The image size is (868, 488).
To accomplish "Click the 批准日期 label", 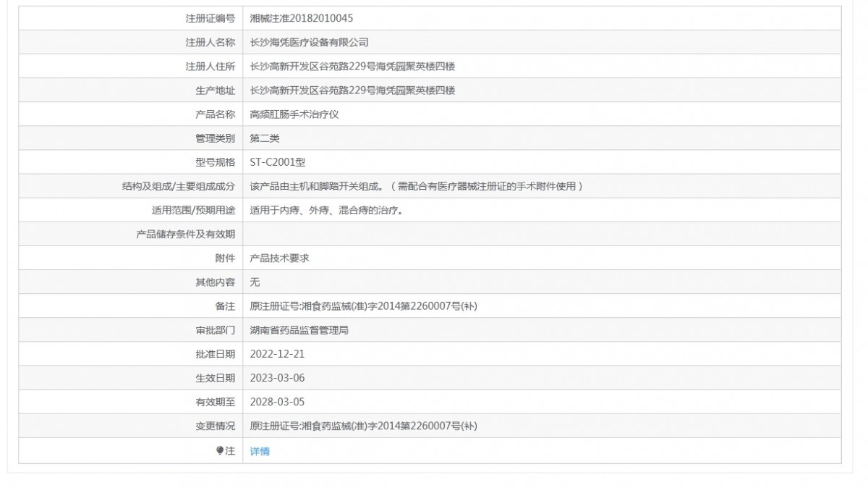I will point(216,354).
